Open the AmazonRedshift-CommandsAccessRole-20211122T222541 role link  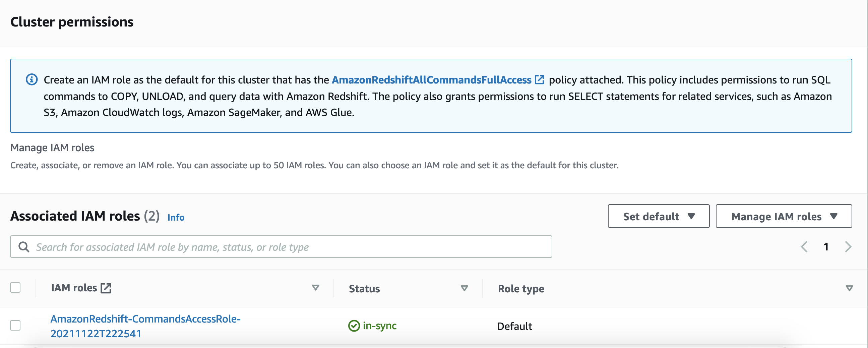click(x=145, y=326)
